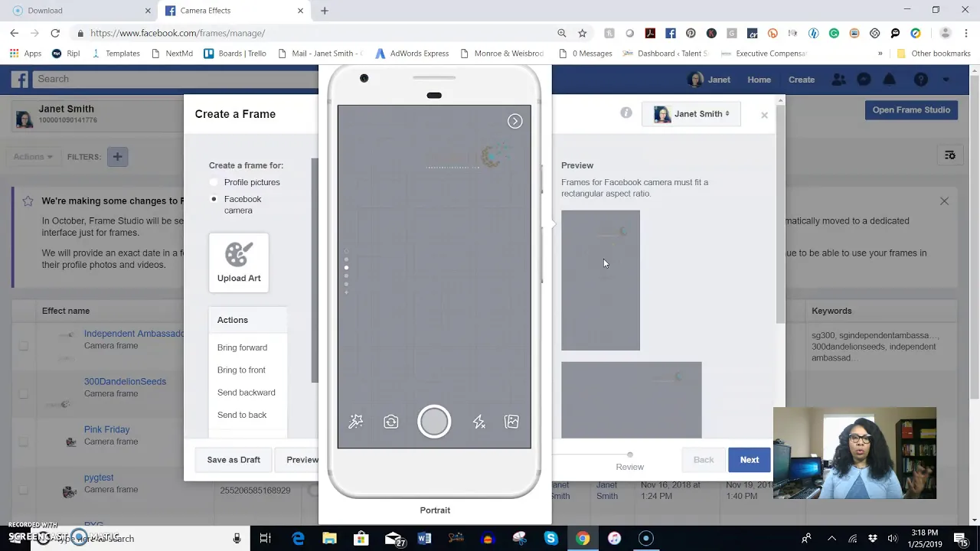Viewport: 980px width, 551px height.
Task: Click the filter settings icon under Open Frame Studio
Action: point(950,155)
